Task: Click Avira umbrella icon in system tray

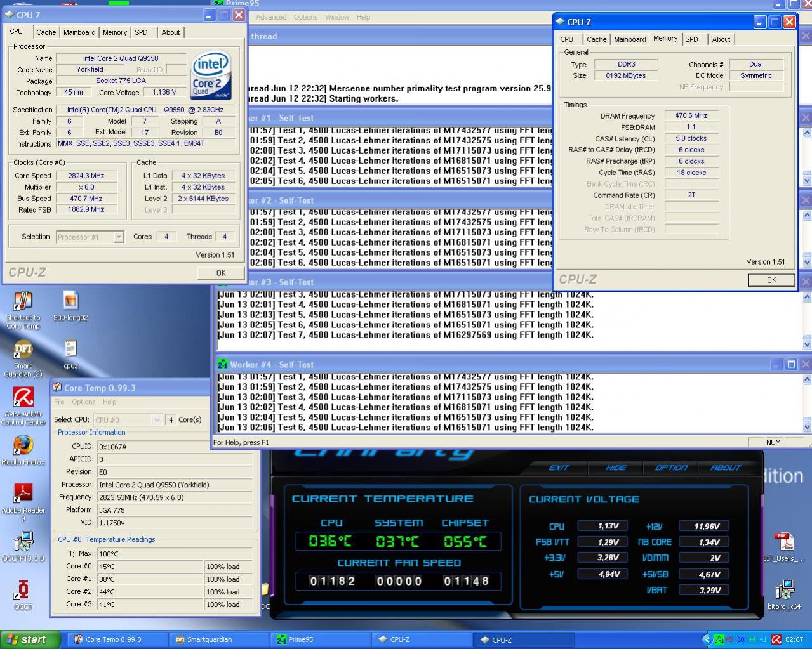Action: 776,639
